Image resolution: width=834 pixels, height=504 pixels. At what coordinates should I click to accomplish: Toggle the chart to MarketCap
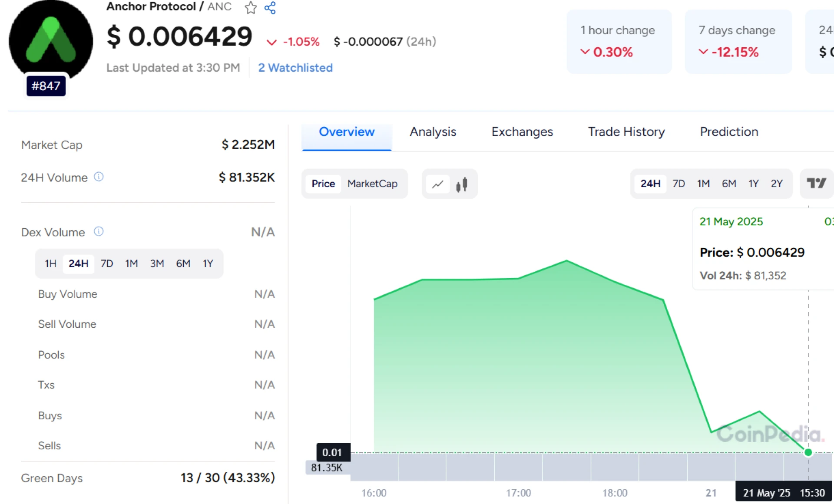[x=372, y=184]
